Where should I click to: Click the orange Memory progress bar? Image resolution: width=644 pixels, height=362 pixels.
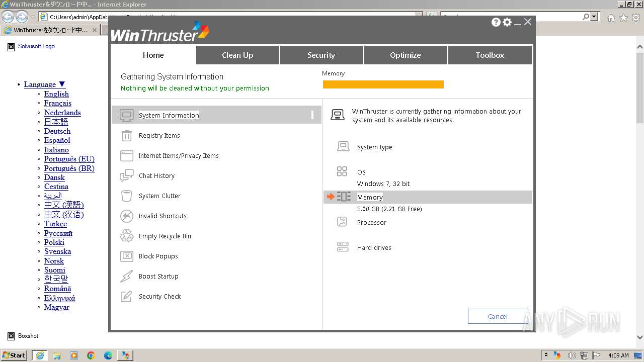(x=383, y=84)
